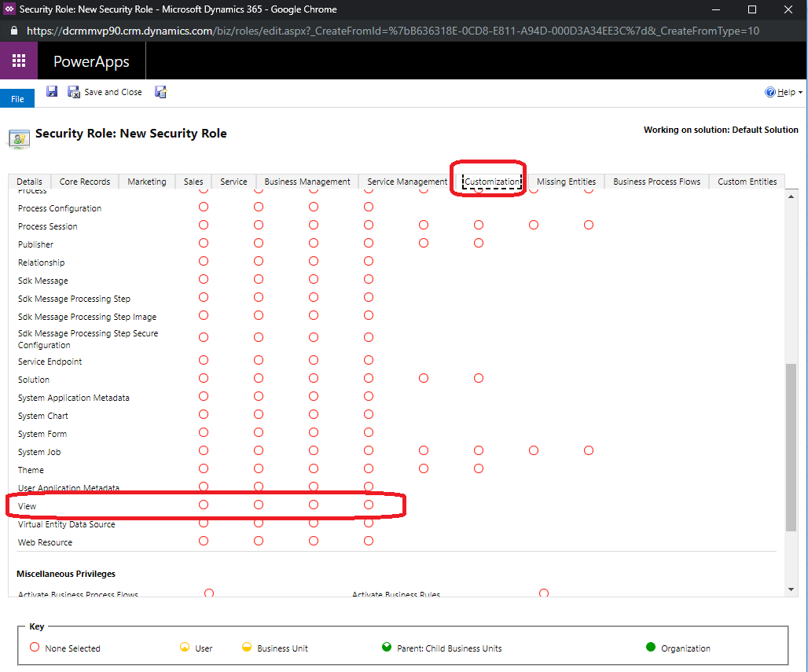The height and width of the screenshot is (672, 808).
Task: Click the None Selected key circle
Action: 35,647
